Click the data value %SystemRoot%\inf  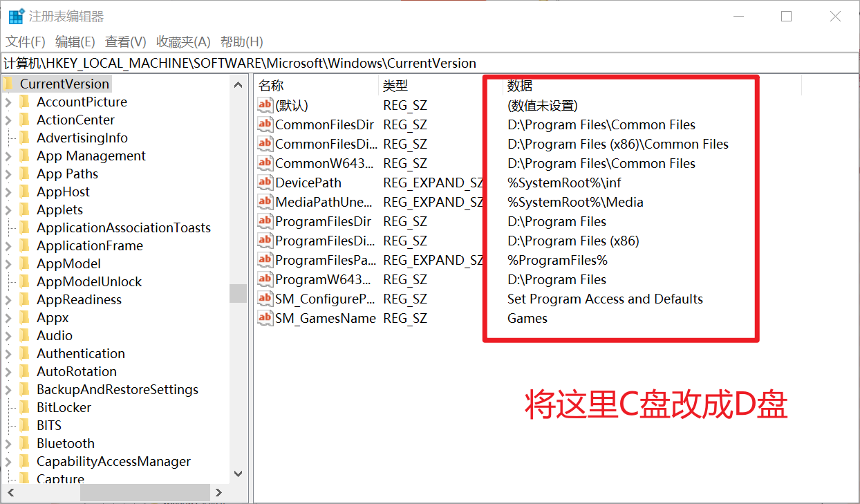click(563, 183)
